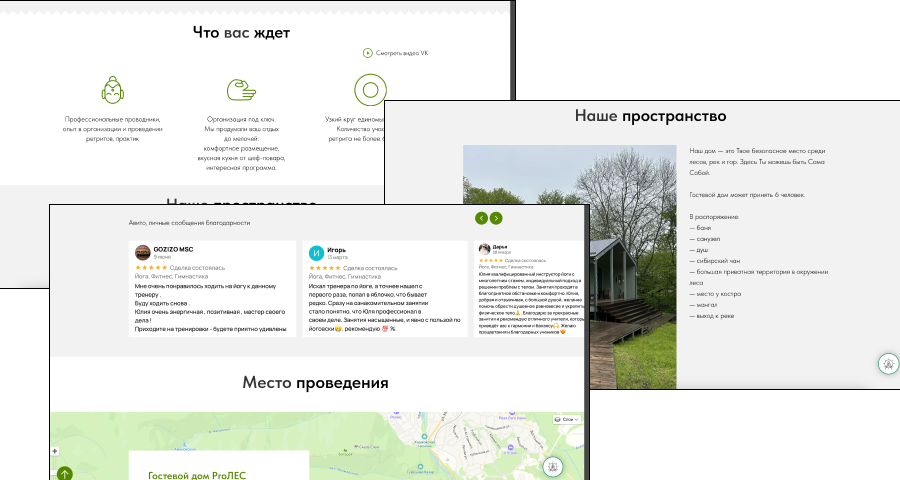Click the five-star rating in the GOZIZO MSC review
Image resolution: width=900 pixels, height=480 pixels.
pyautogui.click(x=151, y=268)
